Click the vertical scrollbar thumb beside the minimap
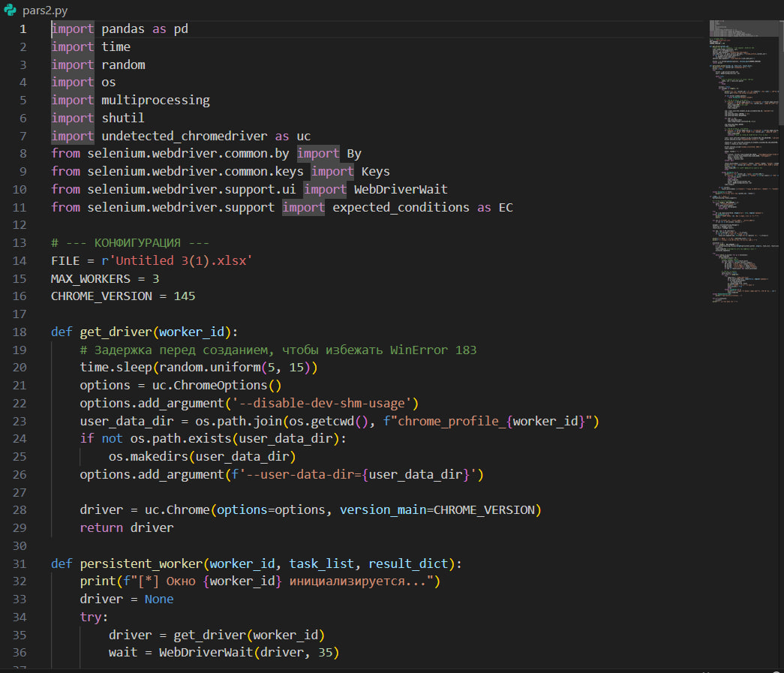 click(781, 73)
